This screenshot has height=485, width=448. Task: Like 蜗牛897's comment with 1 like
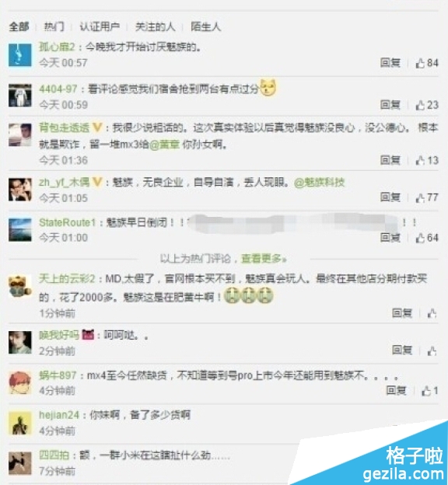[x=430, y=391]
